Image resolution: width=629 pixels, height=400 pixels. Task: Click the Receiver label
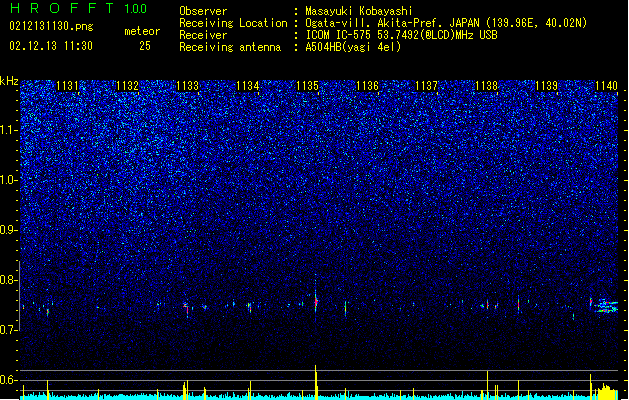[203, 35]
